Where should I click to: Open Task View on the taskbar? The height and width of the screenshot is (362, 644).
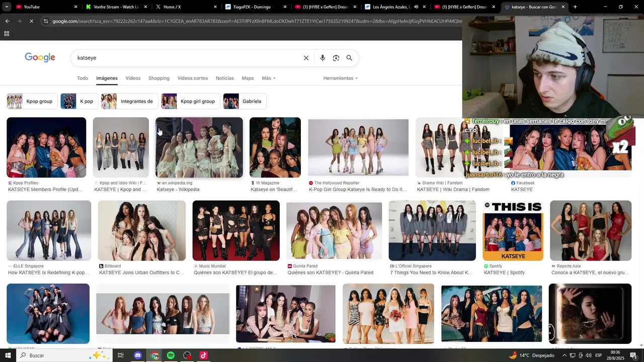coord(121,355)
